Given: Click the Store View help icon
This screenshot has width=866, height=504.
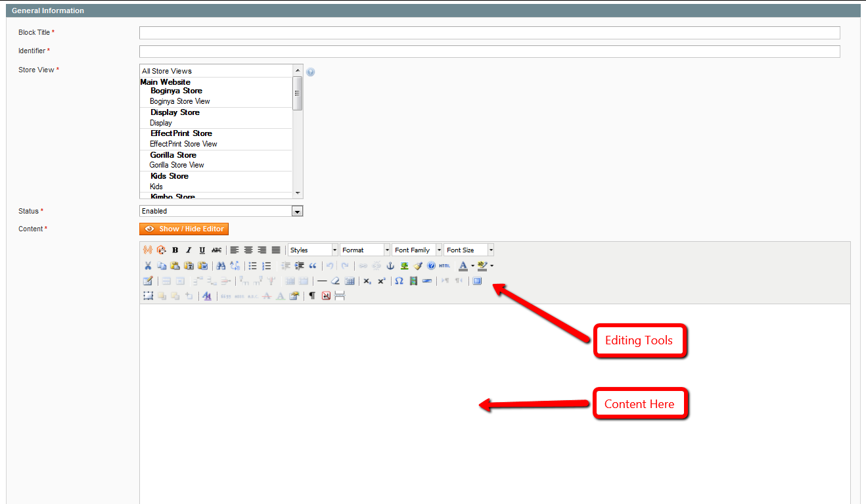Looking at the screenshot, I should 311,72.
